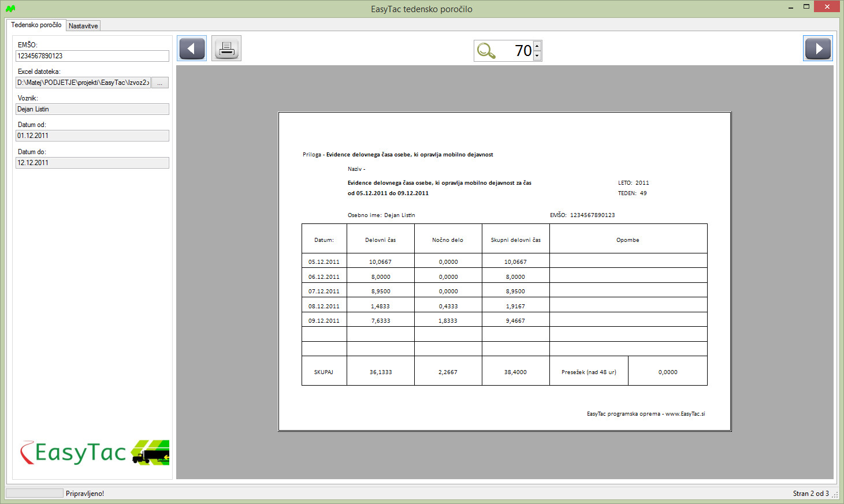Increase the zoom level with the up stepper
The height and width of the screenshot is (504, 844).
537,46
